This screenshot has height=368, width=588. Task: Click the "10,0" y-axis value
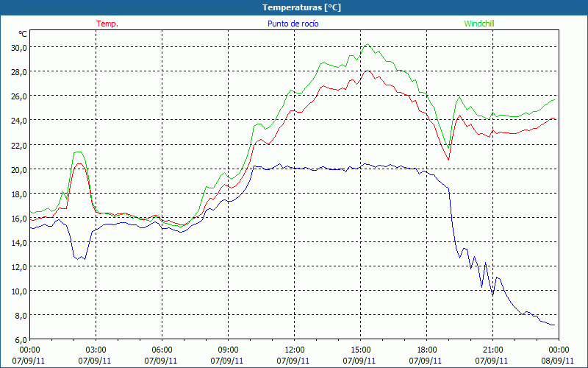point(19,291)
